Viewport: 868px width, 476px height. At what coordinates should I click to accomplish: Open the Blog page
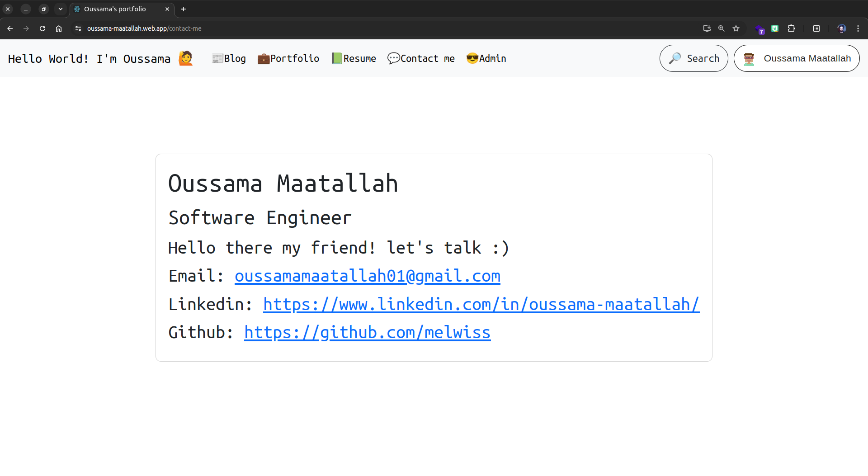coord(229,58)
